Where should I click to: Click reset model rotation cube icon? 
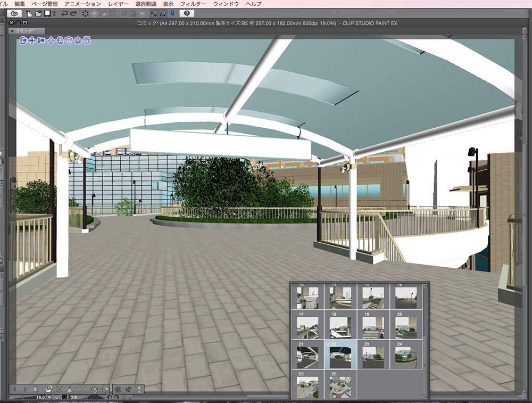click(x=94, y=389)
